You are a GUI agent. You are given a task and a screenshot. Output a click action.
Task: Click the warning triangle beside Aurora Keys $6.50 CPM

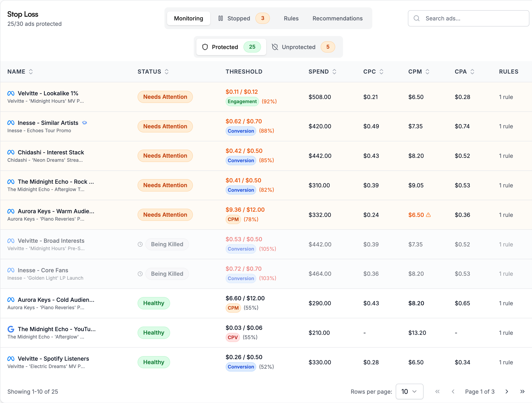[x=428, y=215]
